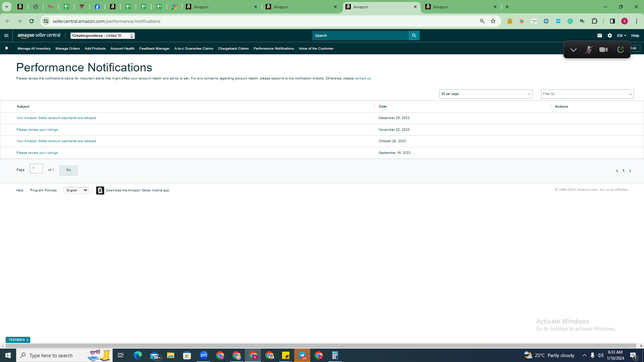Open Performance Notifications in the navigation bar
This screenshot has width=644, height=362.
click(274, 49)
